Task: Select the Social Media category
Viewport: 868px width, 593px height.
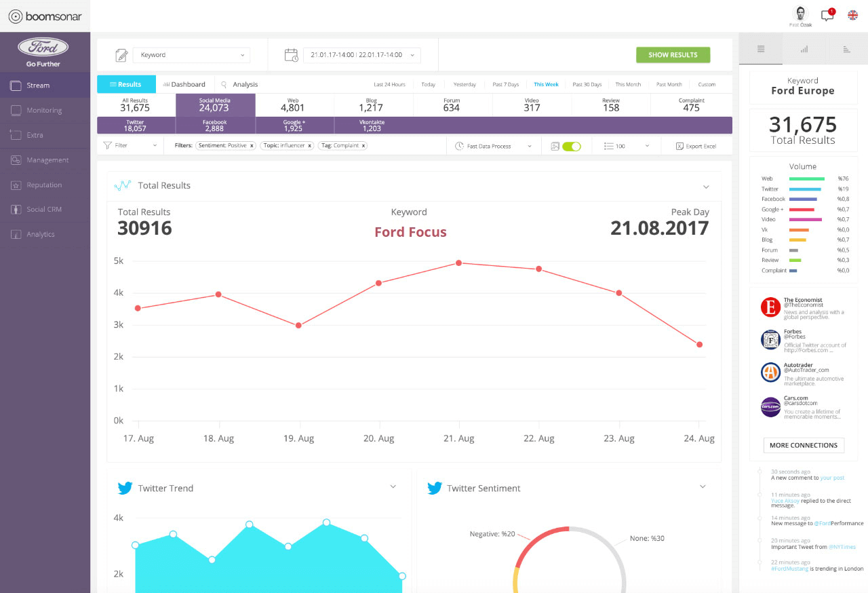Action: pos(215,104)
